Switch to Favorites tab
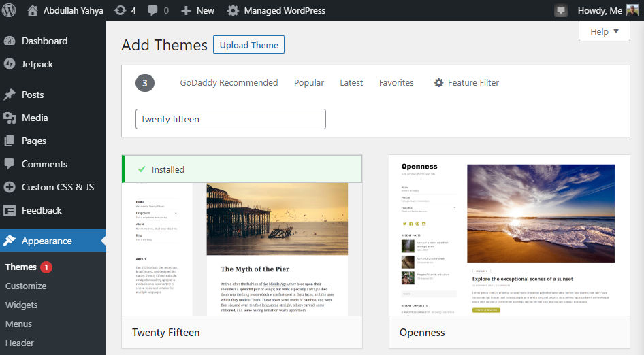644x355 pixels. coord(396,82)
